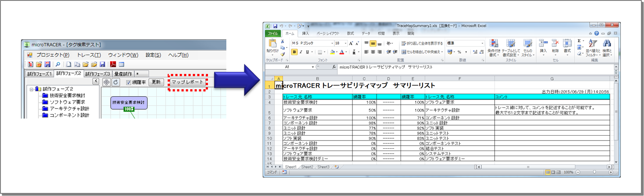This screenshot has height=196, width=644.
Task: Click the Cut scissors icon in Excel
Action: point(282,41)
